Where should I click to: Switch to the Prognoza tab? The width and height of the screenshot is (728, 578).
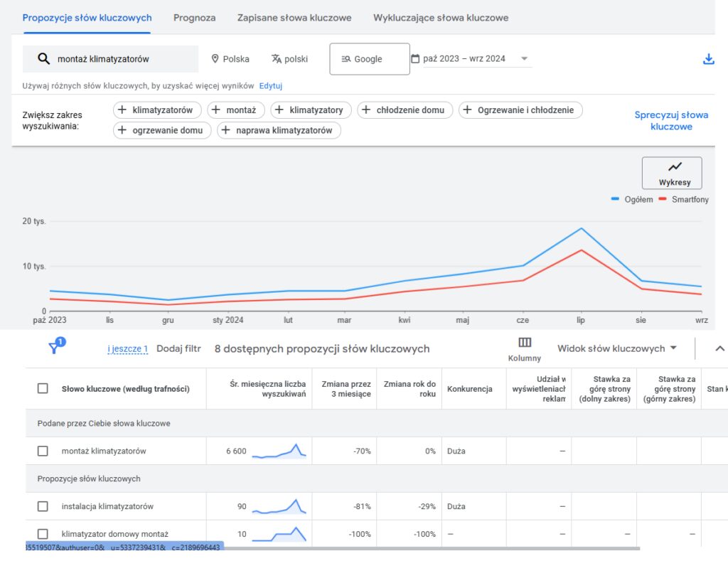point(195,18)
